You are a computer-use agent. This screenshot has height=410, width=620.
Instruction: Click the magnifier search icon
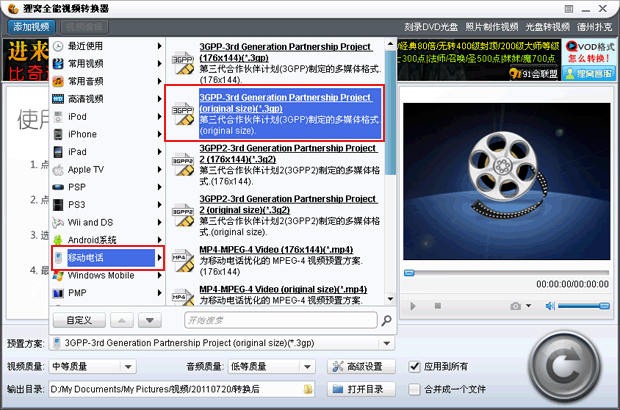click(x=386, y=320)
